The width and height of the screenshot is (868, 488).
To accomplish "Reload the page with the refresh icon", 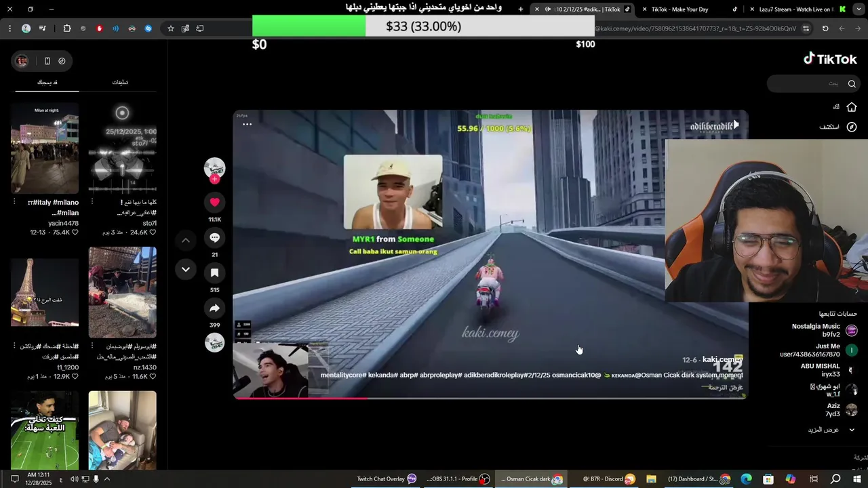I will (x=825, y=28).
